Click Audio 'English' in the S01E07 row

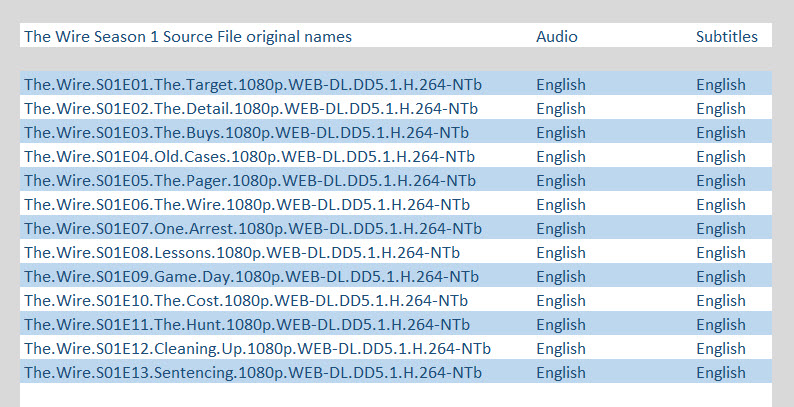pyautogui.click(x=561, y=229)
